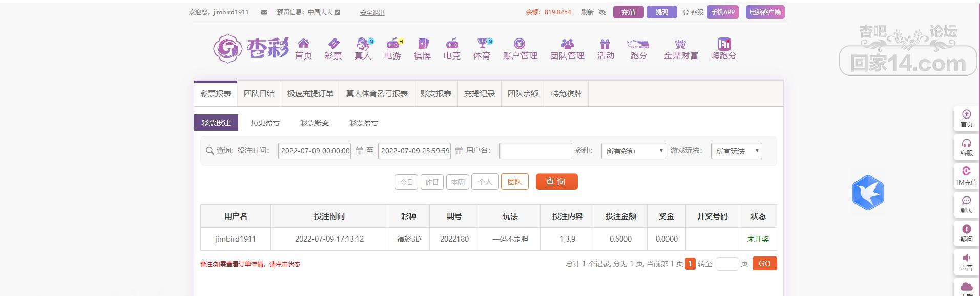Open the 电脑客户端 button

(765, 12)
